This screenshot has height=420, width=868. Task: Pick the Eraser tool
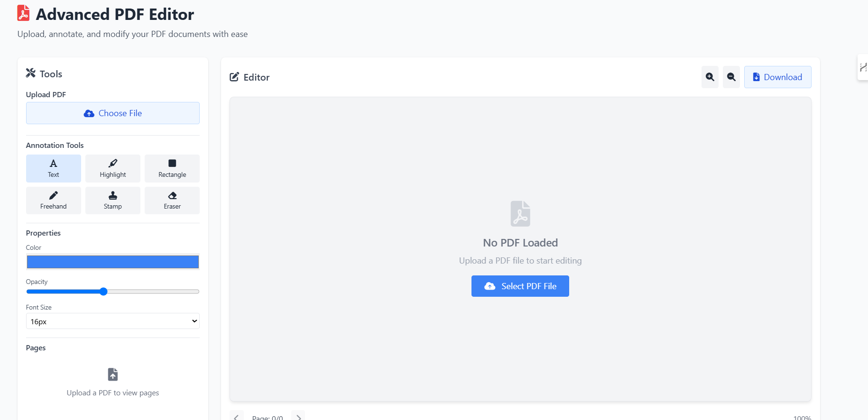coord(172,201)
